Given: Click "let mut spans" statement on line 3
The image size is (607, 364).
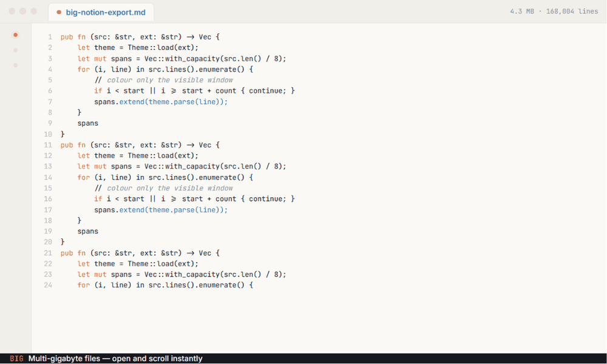Looking at the screenshot, I should pyautogui.click(x=182, y=58).
